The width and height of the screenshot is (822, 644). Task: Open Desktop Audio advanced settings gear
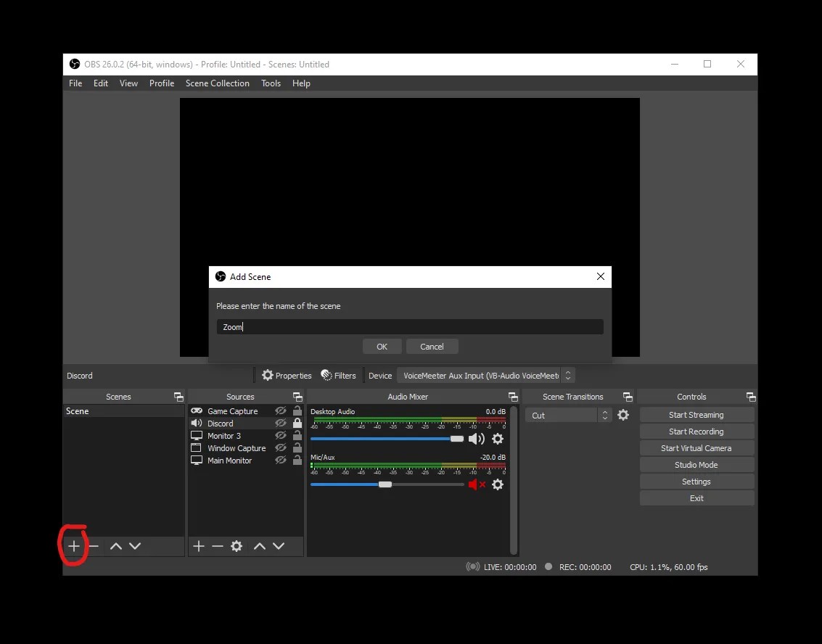[498, 439]
